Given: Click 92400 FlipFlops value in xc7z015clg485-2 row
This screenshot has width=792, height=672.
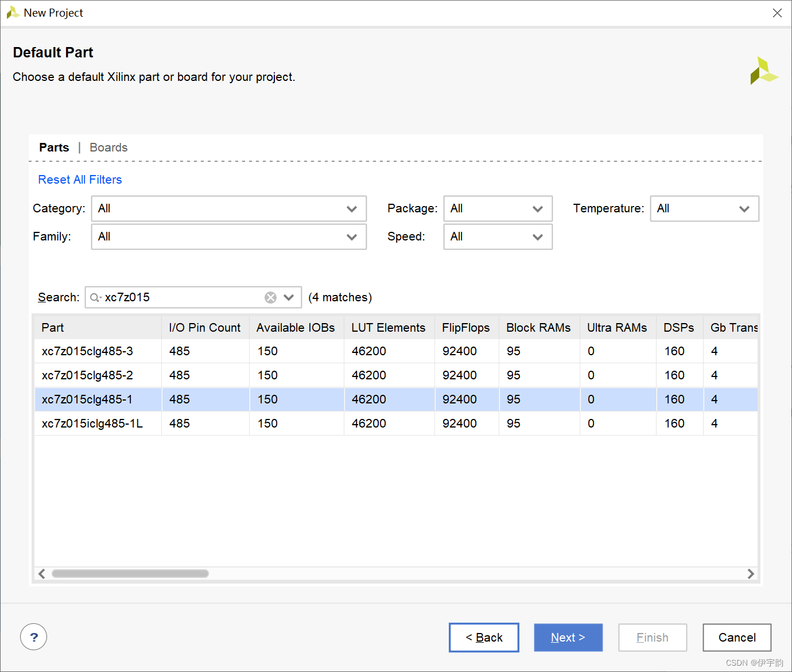Looking at the screenshot, I should pyautogui.click(x=460, y=375).
